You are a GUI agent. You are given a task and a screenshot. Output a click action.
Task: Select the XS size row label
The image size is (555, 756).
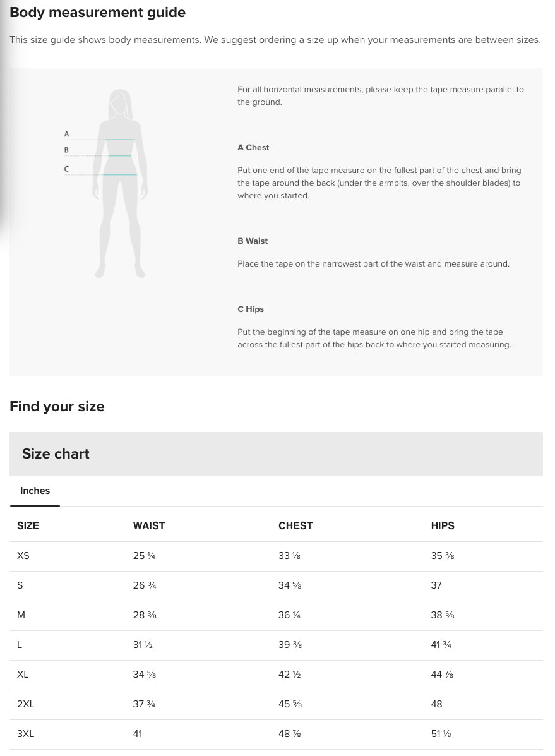[23, 556]
